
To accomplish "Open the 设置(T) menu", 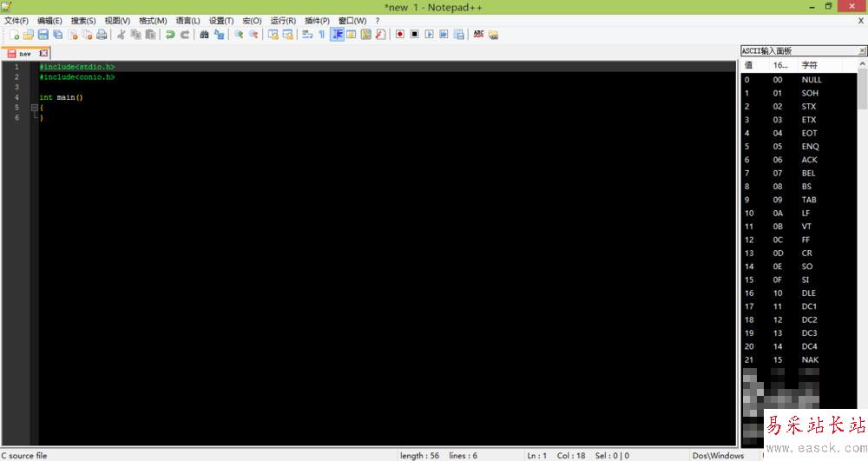I will pos(221,21).
